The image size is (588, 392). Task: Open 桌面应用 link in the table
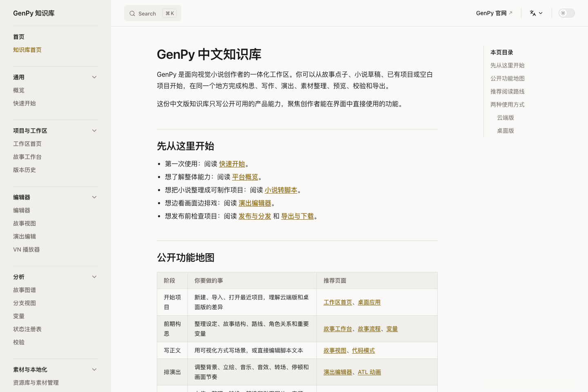coord(369,302)
